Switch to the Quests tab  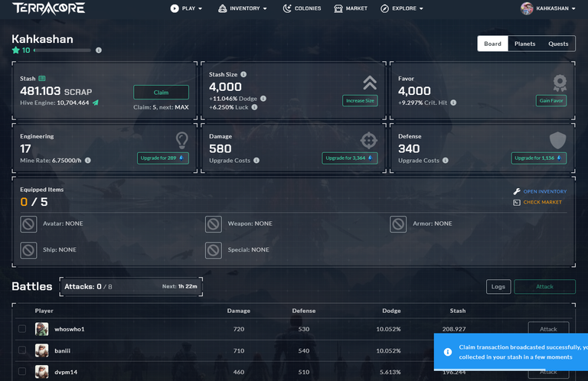pyautogui.click(x=558, y=44)
